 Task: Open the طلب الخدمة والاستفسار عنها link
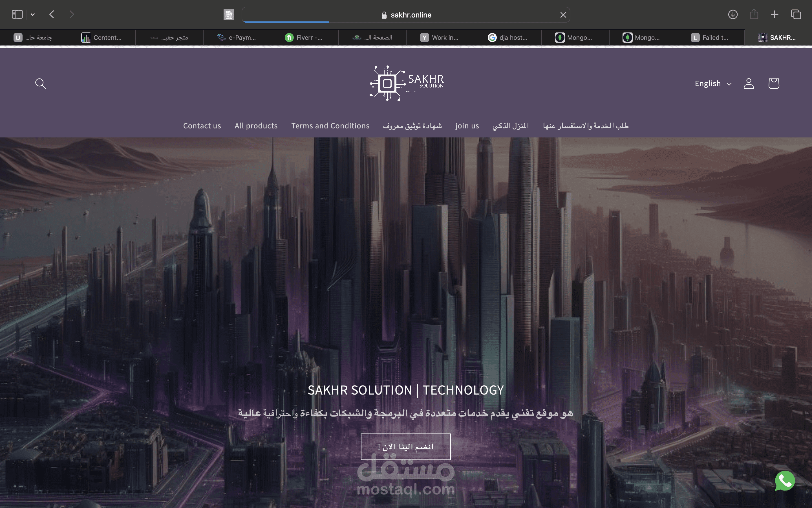586,126
